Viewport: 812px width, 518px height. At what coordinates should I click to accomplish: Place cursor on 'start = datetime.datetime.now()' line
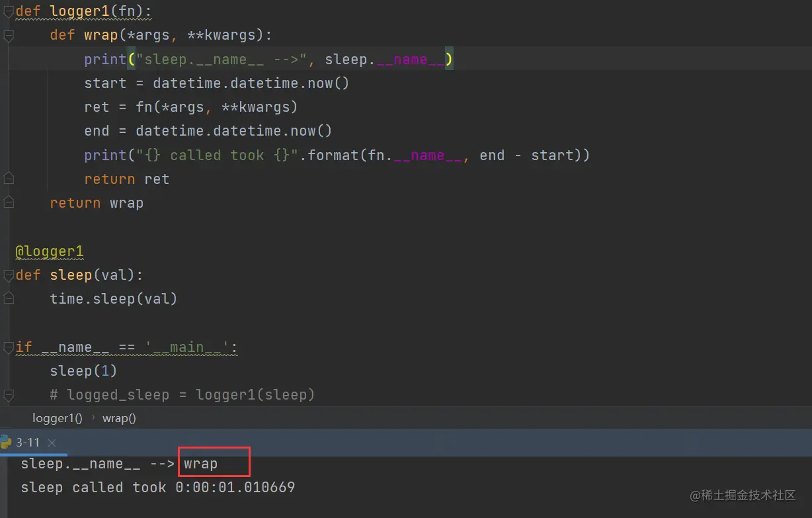tap(217, 83)
